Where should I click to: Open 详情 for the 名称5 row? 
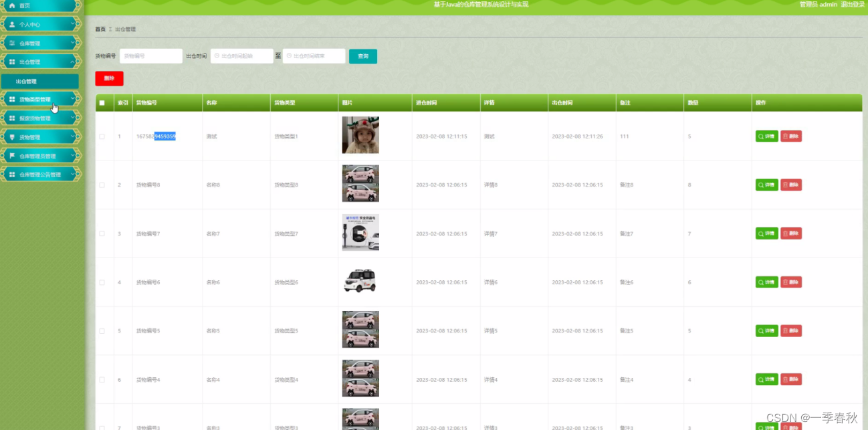click(x=767, y=331)
